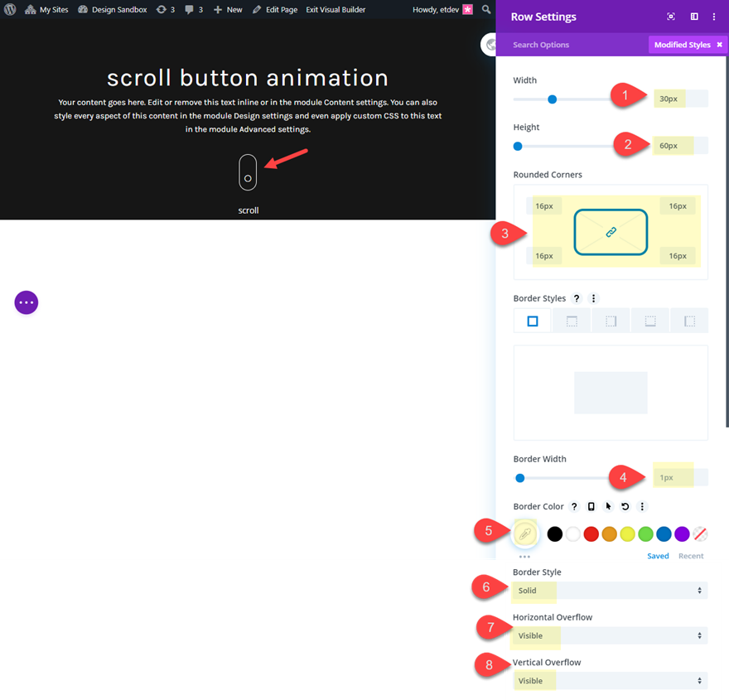This screenshot has width=729, height=700.
Task: Open the Border Style dropdown showing Solid
Action: click(x=611, y=591)
